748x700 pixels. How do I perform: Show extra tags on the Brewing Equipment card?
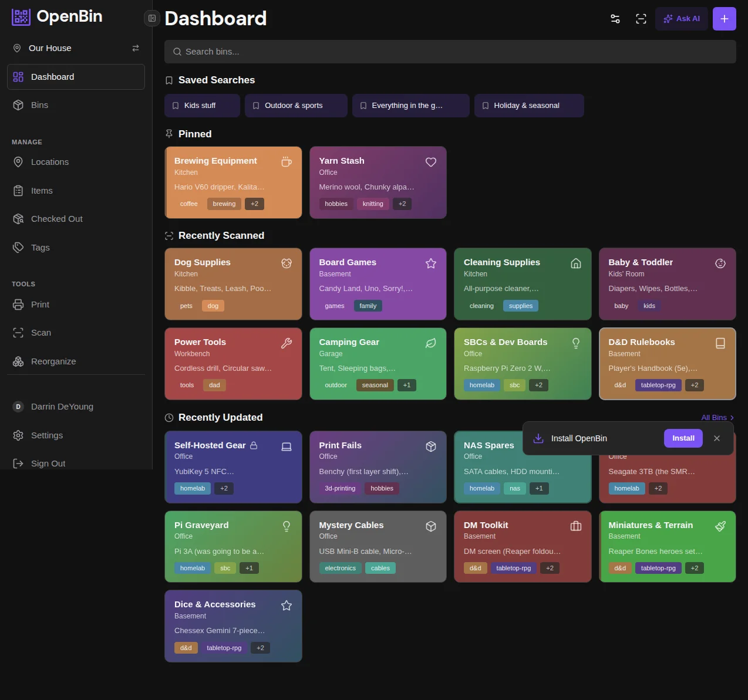pos(254,204)
